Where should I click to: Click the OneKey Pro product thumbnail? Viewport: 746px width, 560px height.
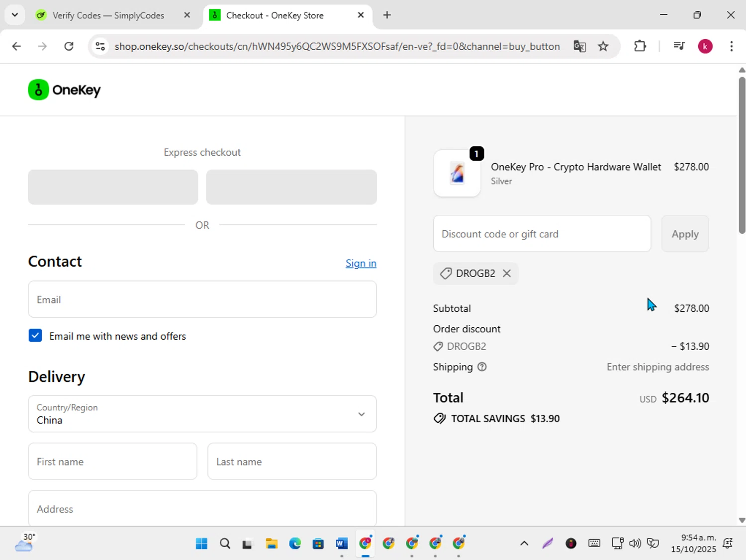pyautogui.click(x=457, y=174)
